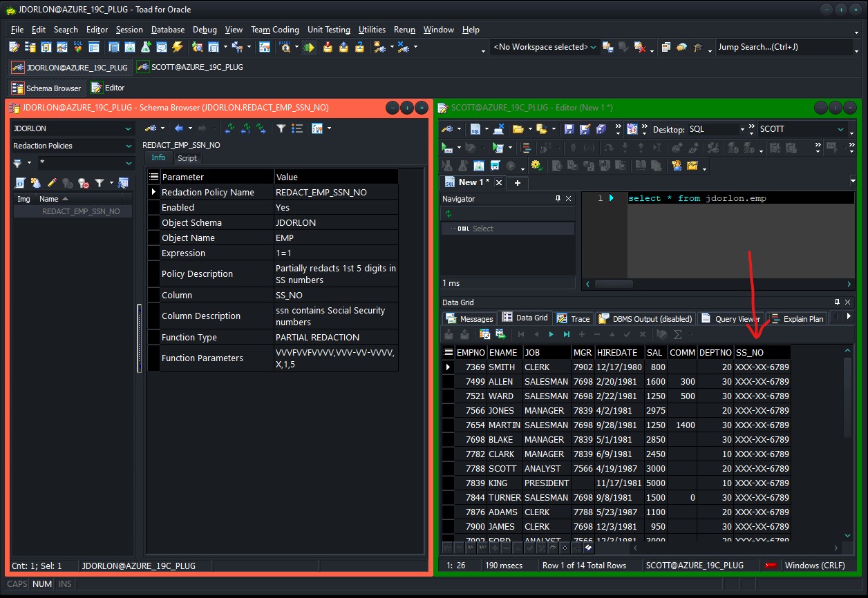Click the pencil edit icon in Schema Browser
This screenshot has height=598, width=868.
[52, 183]
